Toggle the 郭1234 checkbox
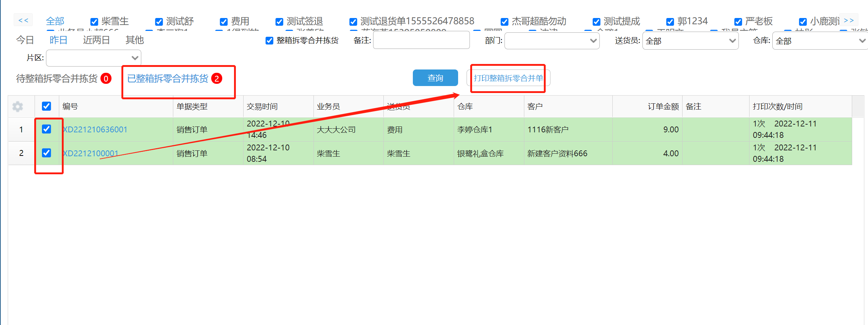868x325 pixels. (x=670, y=22)
